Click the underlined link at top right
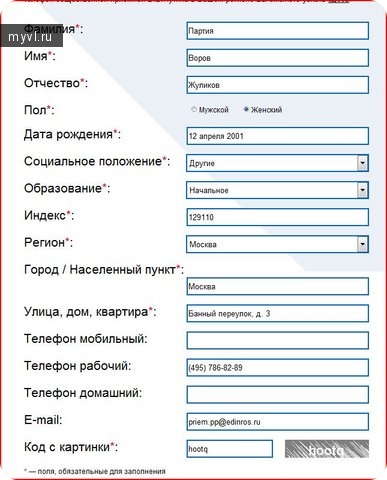387x480 pixels. pos(338,1)
